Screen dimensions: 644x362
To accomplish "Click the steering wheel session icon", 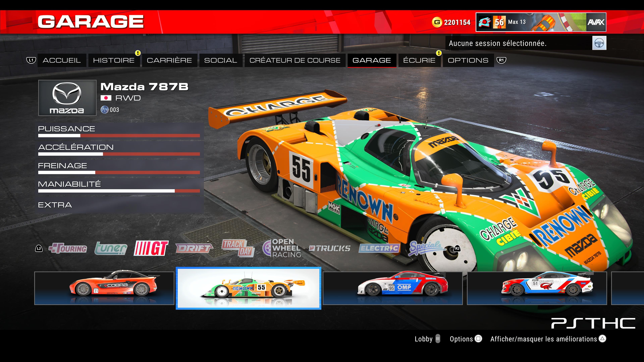I will pyautogui.click(x=599, y=43).
